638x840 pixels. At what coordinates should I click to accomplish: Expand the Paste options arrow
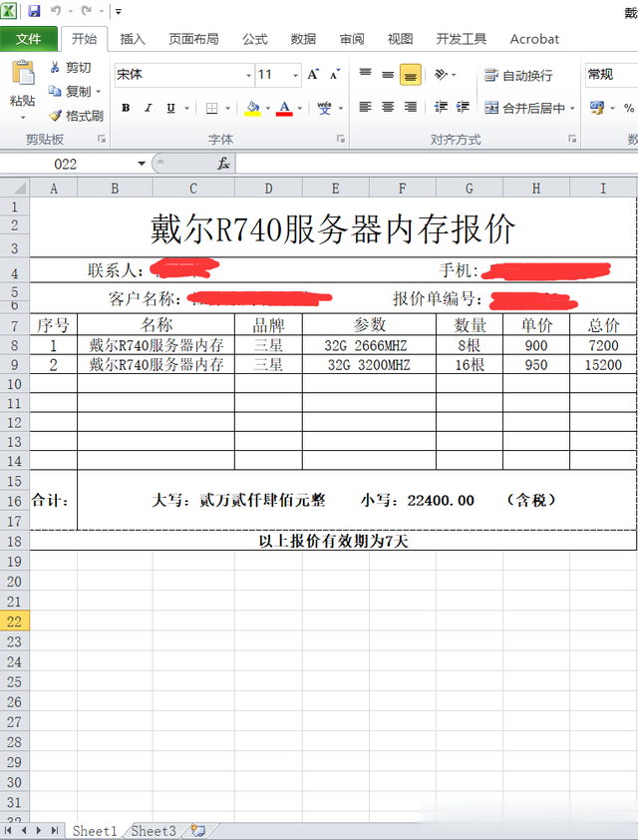[23, 117]
